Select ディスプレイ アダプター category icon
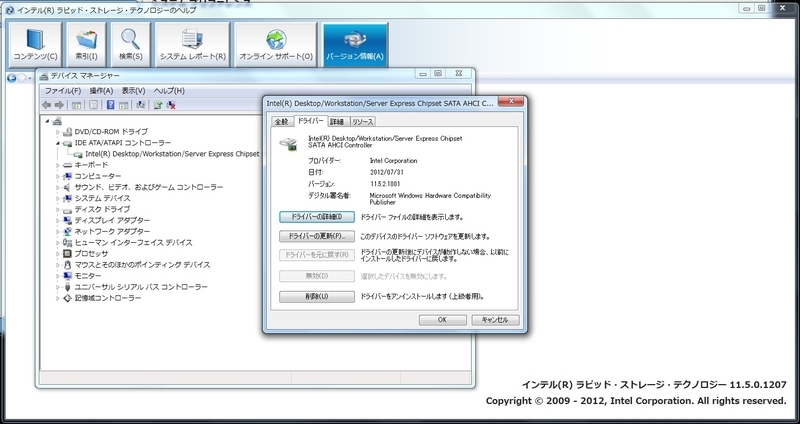The image size is (800, 424). [x=67, y=220]
